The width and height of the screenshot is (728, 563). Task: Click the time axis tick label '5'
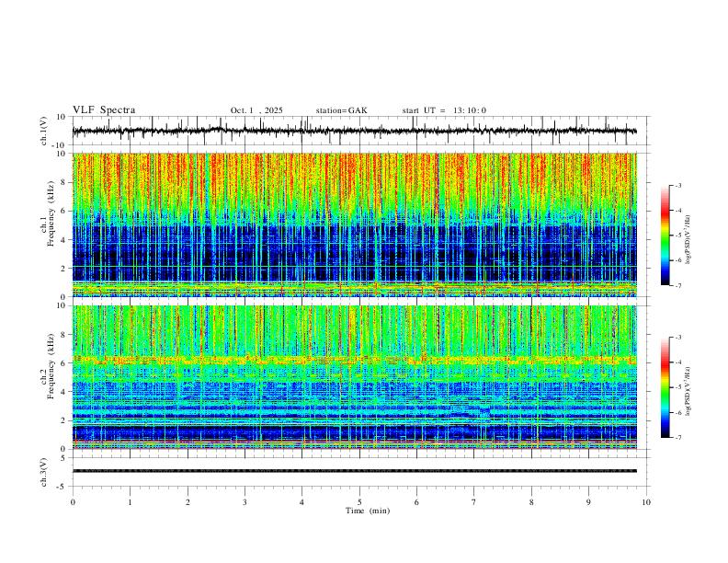click(359, 502)
